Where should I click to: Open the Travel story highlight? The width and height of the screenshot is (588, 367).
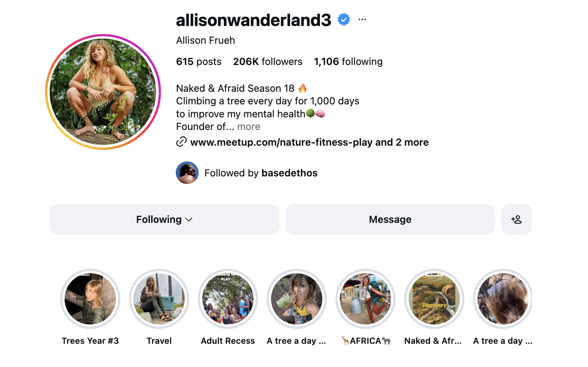click(159, 299)
